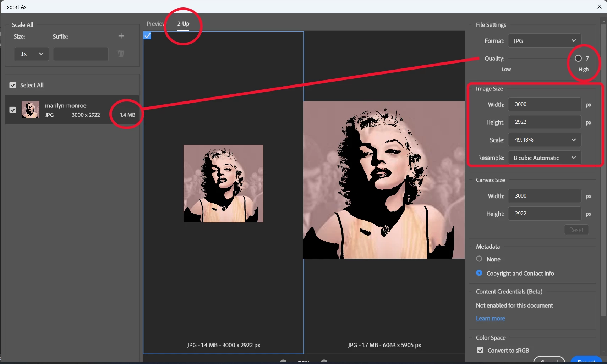
Task: Click the Canvas Size Width field
Action: 545,196
